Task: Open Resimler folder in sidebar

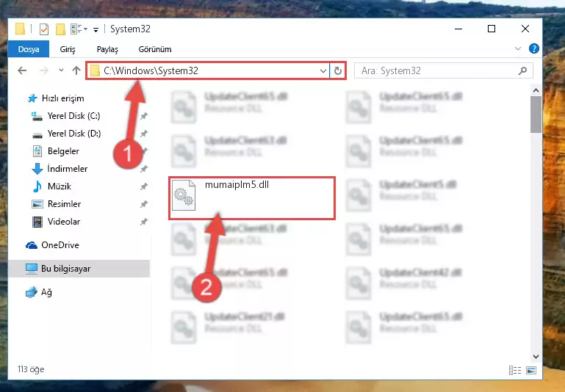Action: pyautogui.click(x=64, y=204)
